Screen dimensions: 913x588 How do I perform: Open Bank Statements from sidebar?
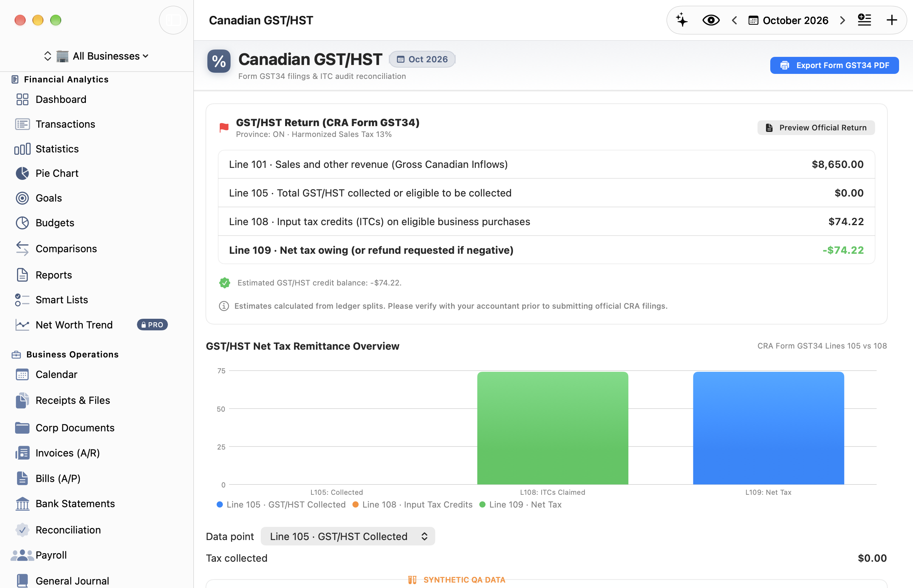point(75,504)
